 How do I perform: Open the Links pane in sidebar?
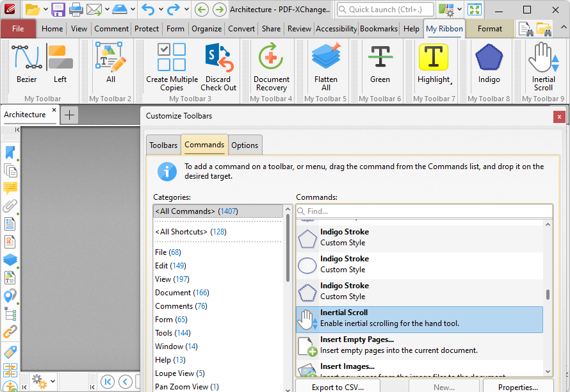10,331
